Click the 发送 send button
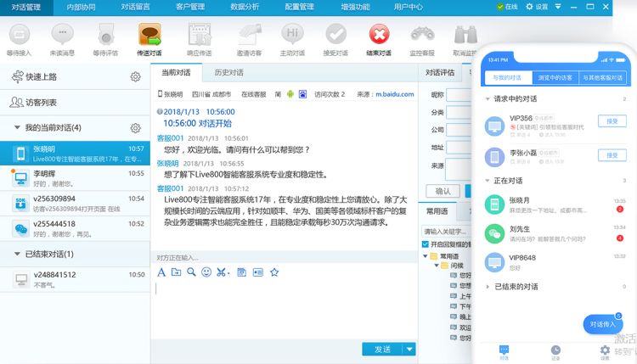 pyautogui.click(x=382, y=350)
